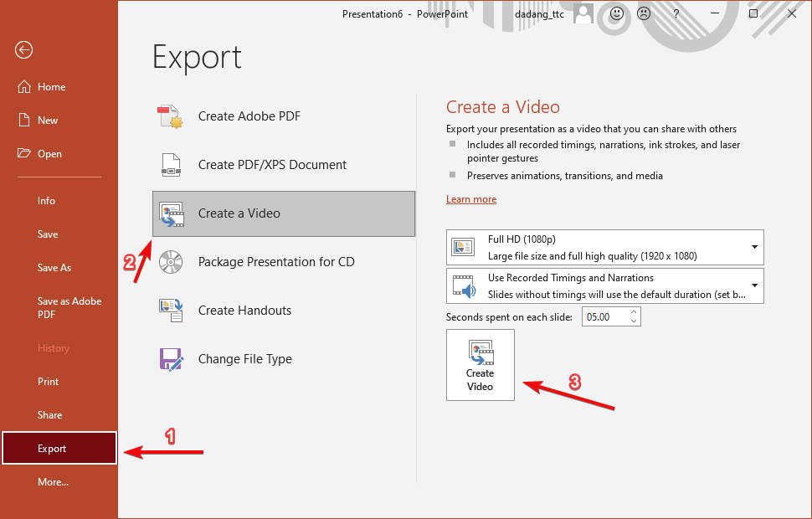Select the Create PDF/XPS Document icon
The image size is (812, 519).
[169, 165]
